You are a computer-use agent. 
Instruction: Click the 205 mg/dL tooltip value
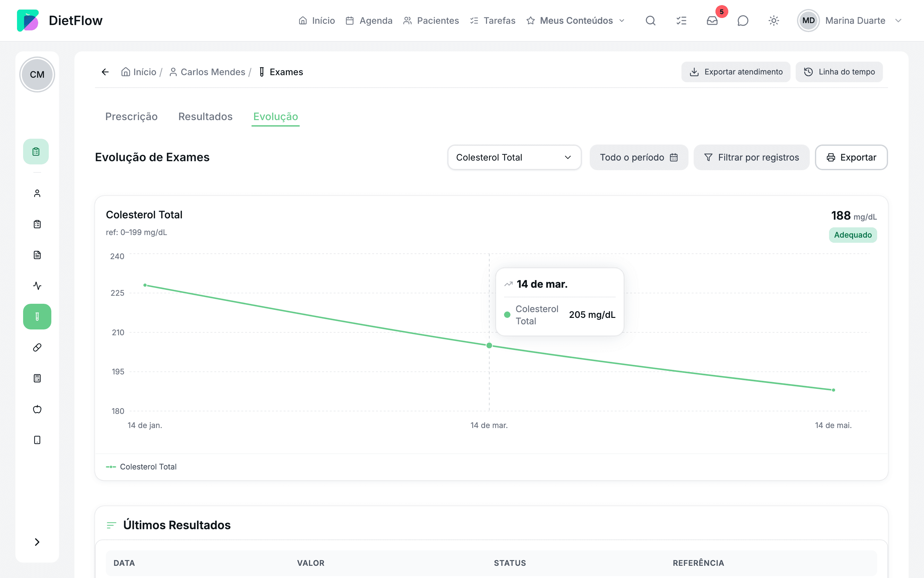click(592, 315)
